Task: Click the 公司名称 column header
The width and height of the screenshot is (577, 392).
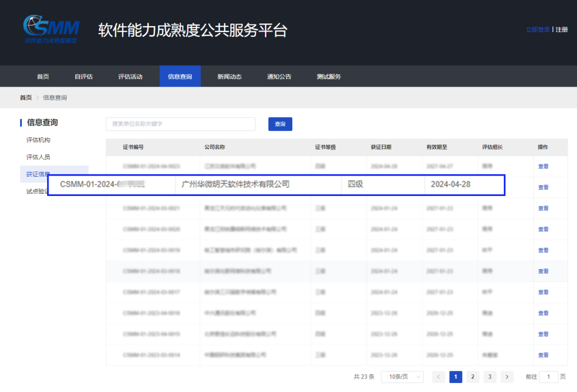Action: pos(215,147)
